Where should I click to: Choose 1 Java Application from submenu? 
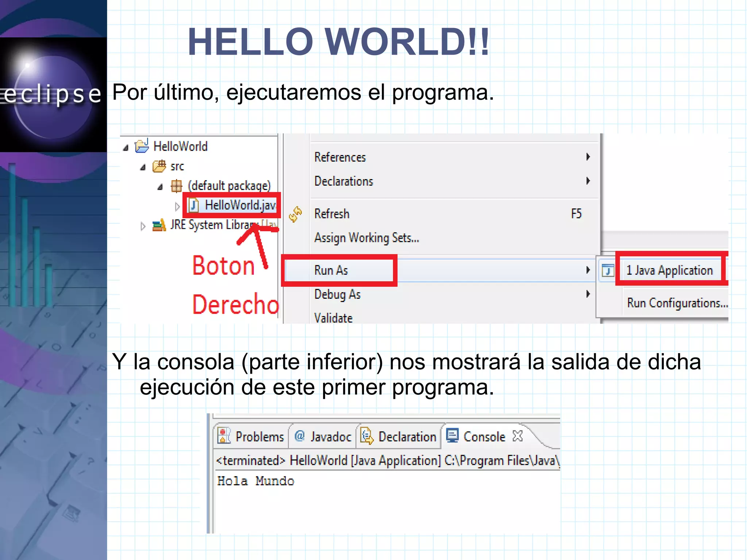pos(669,270)
